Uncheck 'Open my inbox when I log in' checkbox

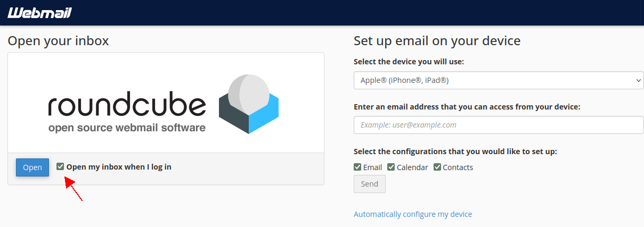[60, 166]
